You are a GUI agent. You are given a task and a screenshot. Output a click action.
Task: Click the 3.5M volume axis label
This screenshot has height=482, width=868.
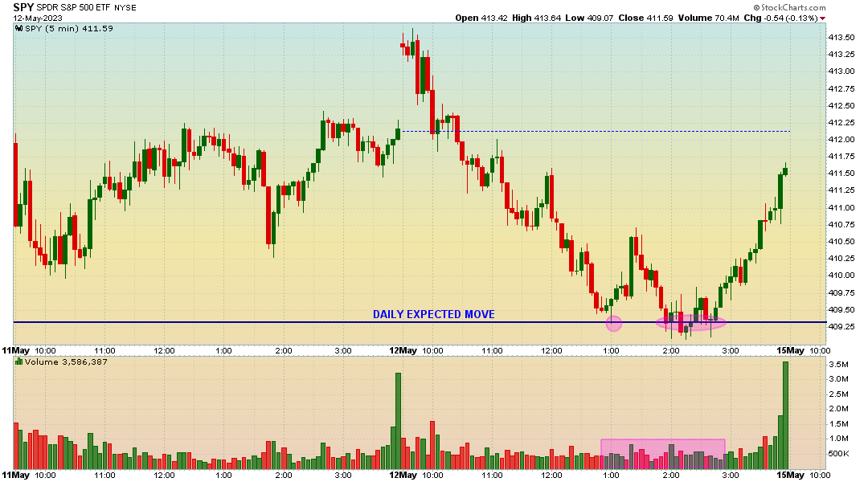[838, 364]
